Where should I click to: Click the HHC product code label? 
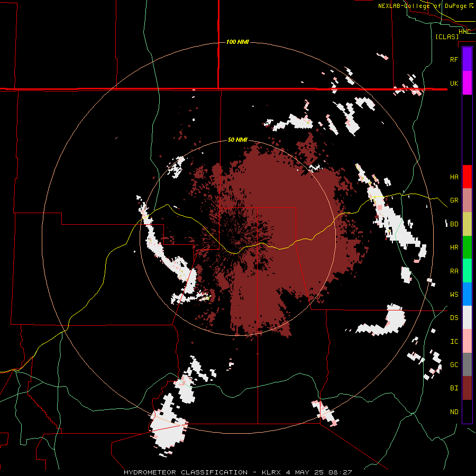pyautogui.click(x=464, y=32)
